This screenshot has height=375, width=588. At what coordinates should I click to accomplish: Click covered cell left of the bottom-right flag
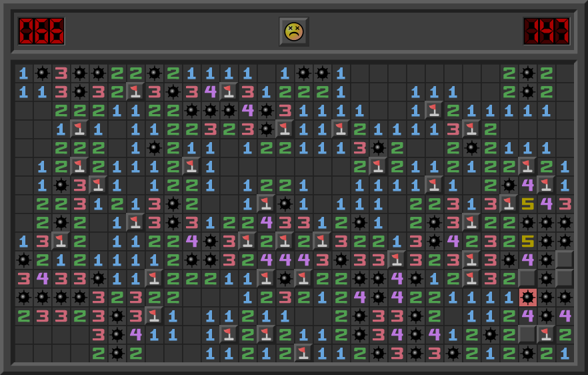[528, 334]
